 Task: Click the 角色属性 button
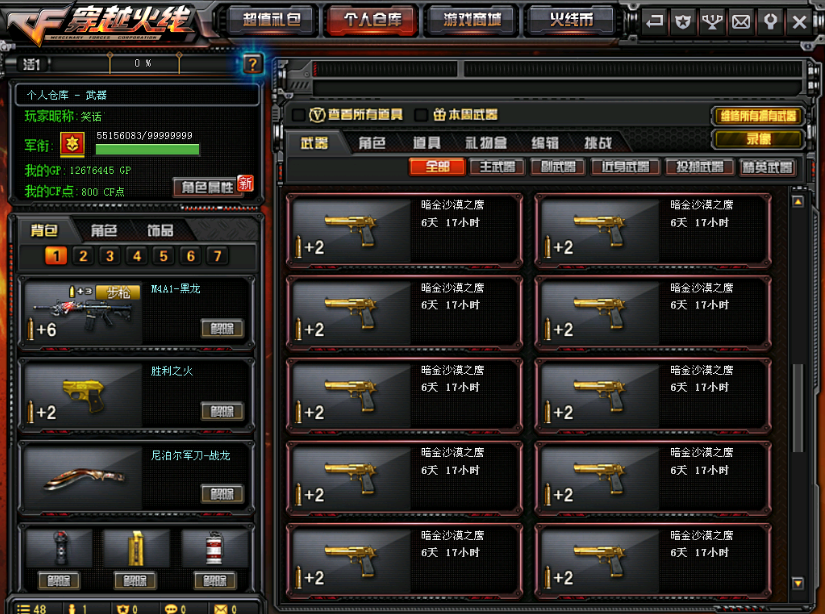[207, 187]
